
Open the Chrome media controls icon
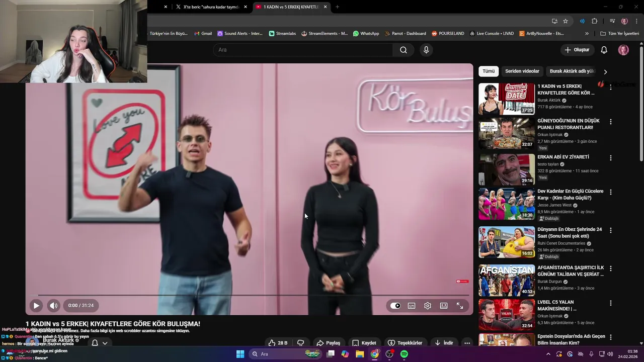pos(612,21)
